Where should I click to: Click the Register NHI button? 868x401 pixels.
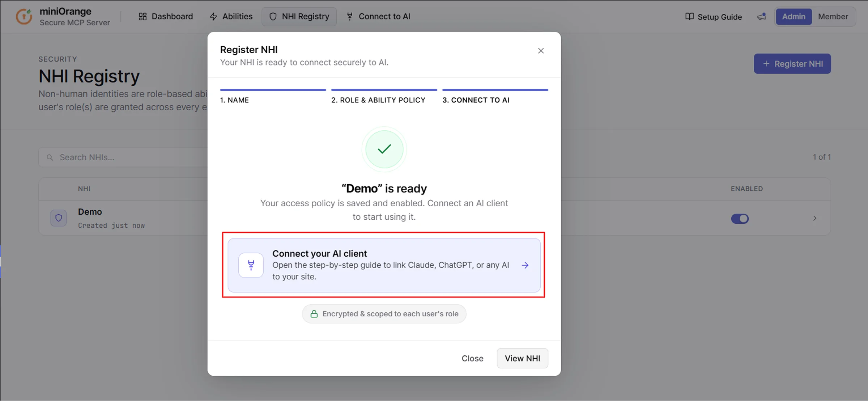tap(792, 64)
